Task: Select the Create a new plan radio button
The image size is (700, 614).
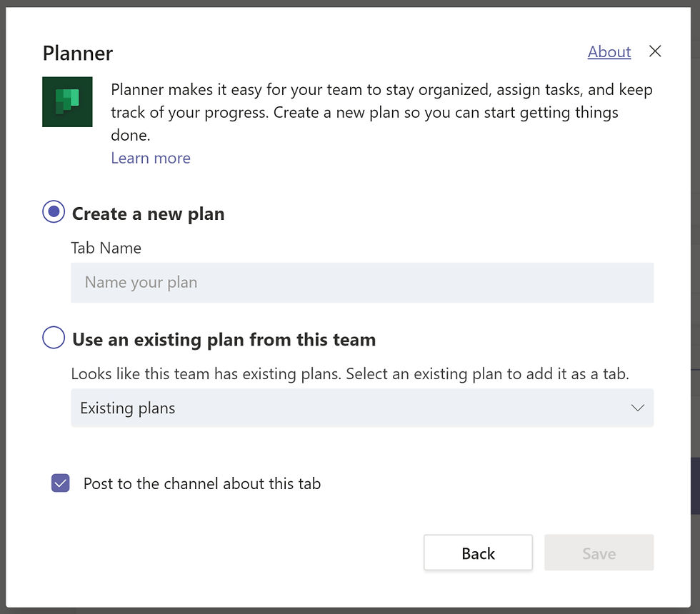Action: coord(54,212)
